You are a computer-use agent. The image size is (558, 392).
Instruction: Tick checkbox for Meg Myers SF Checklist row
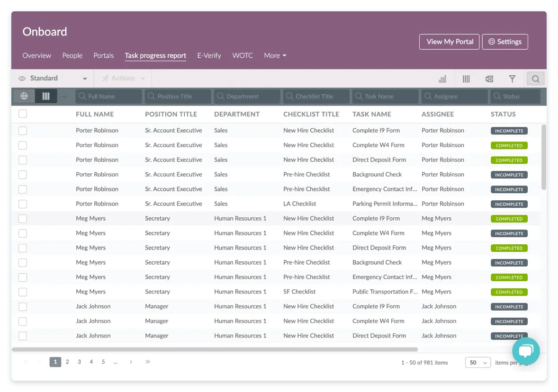(23, 292)
